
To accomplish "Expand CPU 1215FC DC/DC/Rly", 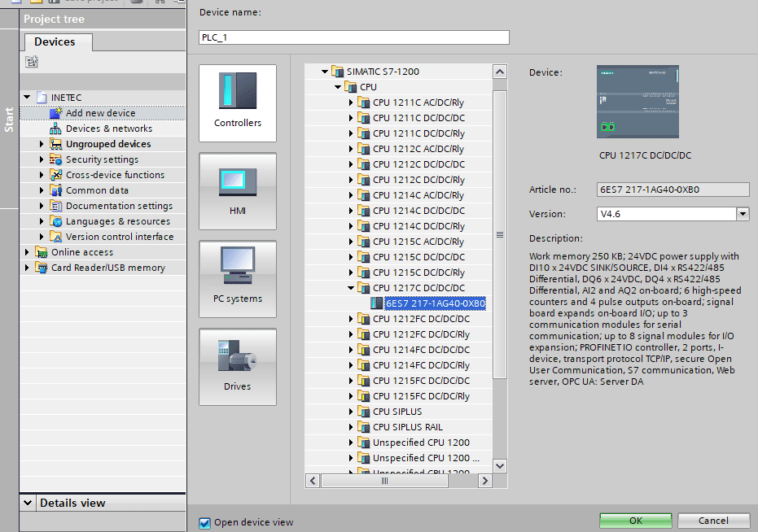I will point(351,396).
